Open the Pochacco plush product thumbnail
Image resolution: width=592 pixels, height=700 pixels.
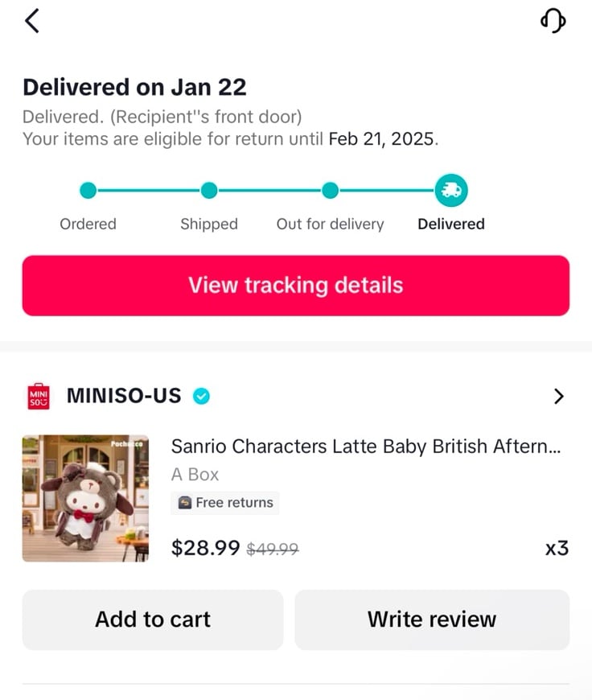pyautogui.click(x=86, y=498)
